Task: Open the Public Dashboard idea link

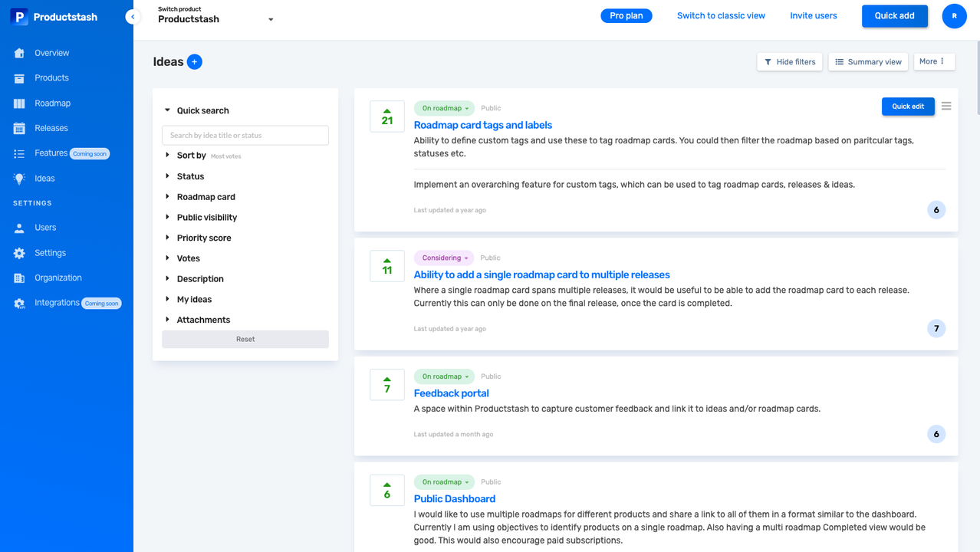Action: (x=454, y=499)
